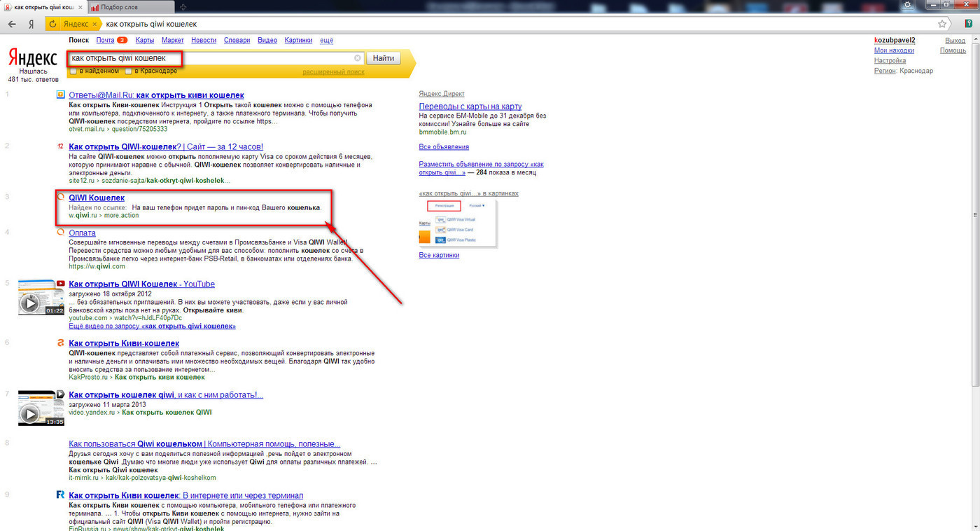Viewport: 980px width, 531px height.
Task: Open the '«как открыть qiwi…» в картинках' link
Action: click(x=468, y=193)
